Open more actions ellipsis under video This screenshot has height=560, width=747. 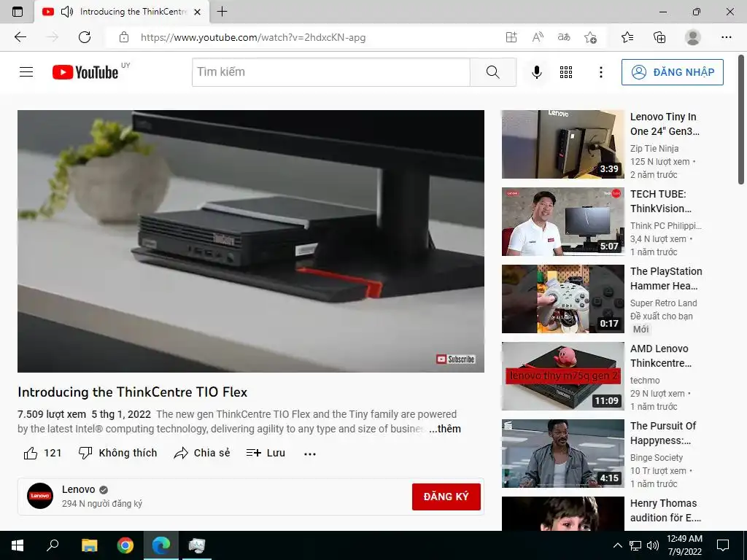click(x=309, y=454)
